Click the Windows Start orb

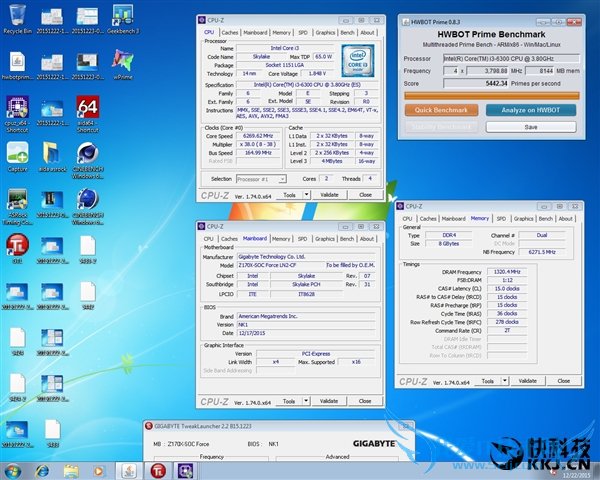13,471
